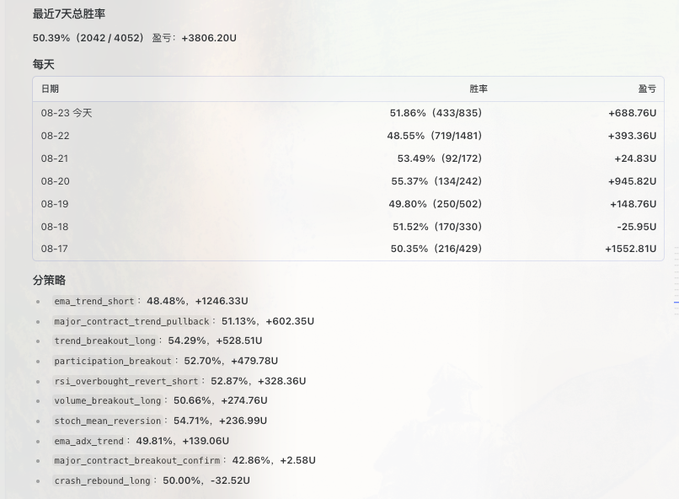The image size is (679, 499).
Task: Click the 盈亏 column header
Action: pyautogui.click(x=647, y=89)
